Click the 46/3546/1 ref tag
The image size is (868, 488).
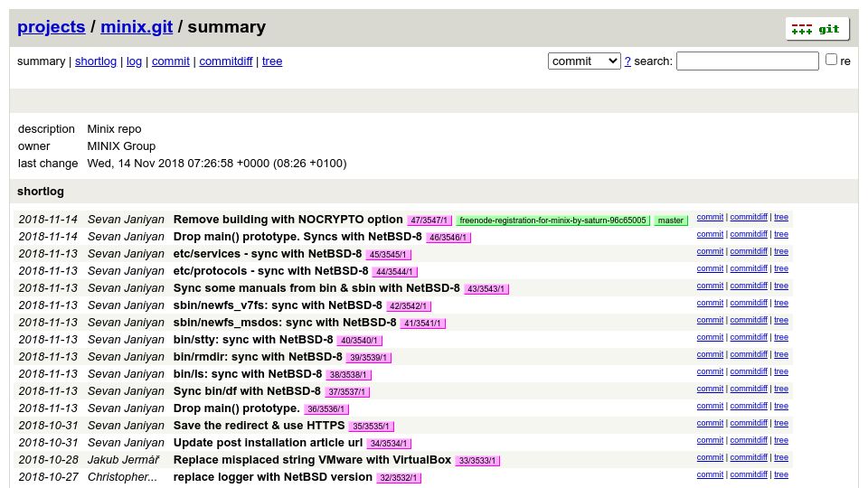point(448,238)
